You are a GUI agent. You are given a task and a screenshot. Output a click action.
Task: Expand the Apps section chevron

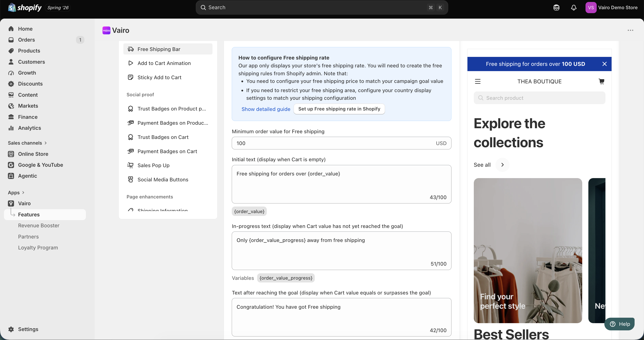coord(23,193)
